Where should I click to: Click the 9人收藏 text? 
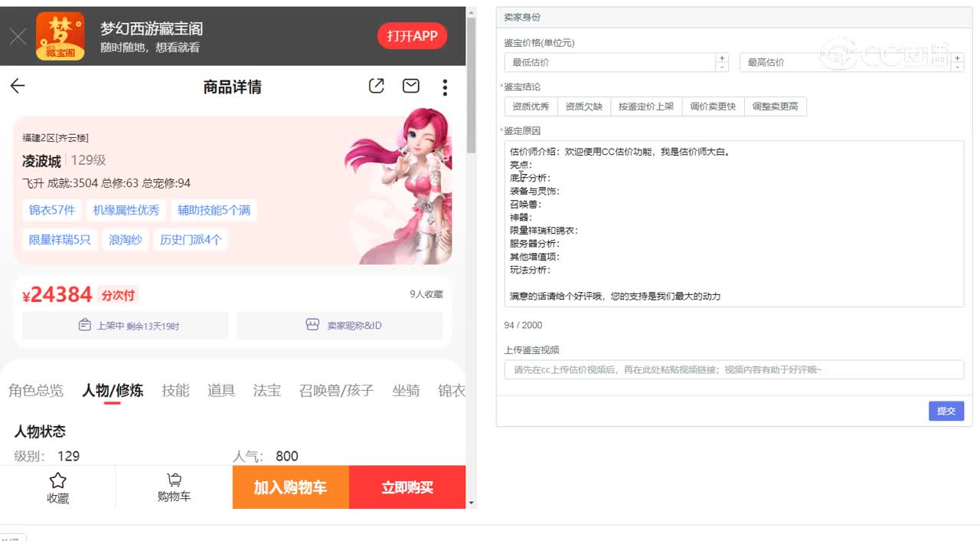pos(426,294)
